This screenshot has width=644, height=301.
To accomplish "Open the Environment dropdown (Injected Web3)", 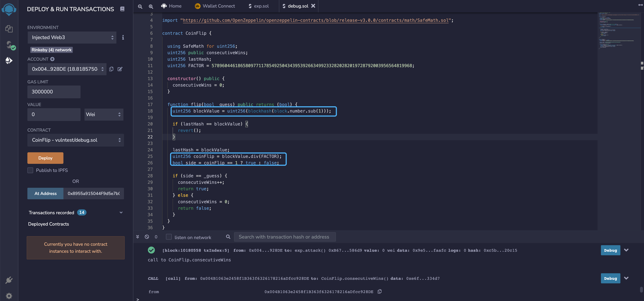I will pos(72,37).
